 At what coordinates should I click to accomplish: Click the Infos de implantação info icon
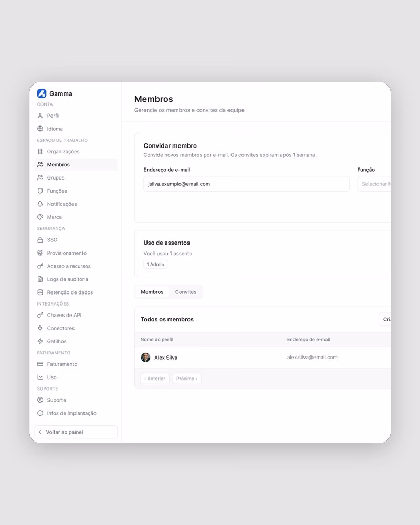point(40,413)
